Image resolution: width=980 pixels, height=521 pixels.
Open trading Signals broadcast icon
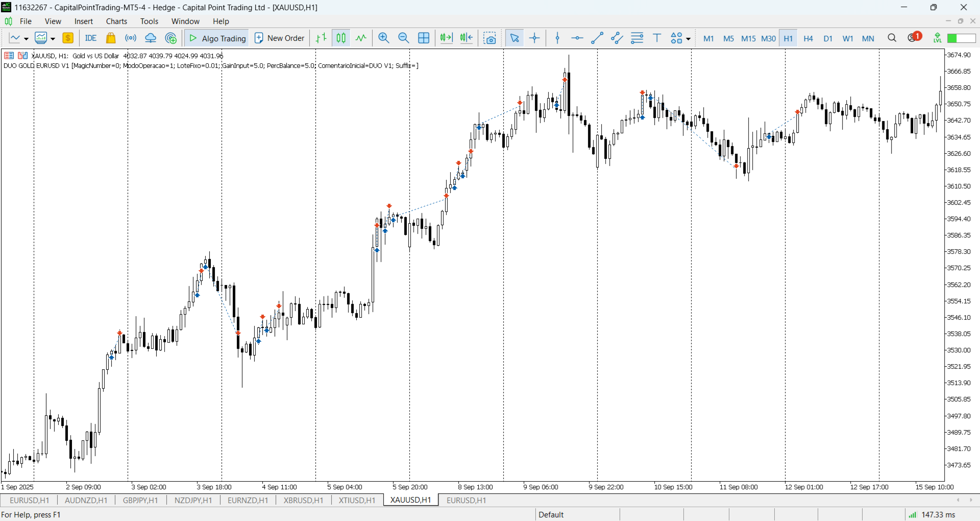coord(131,38)
